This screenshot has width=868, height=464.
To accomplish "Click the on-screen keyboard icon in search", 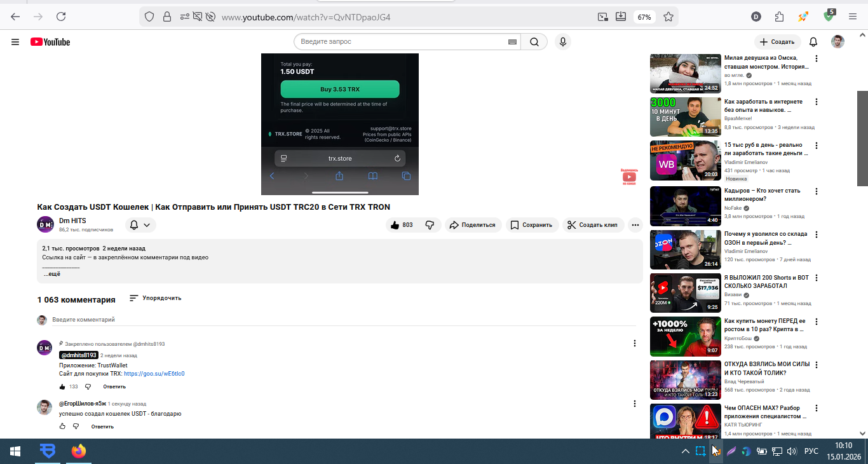I will point(512,42).
